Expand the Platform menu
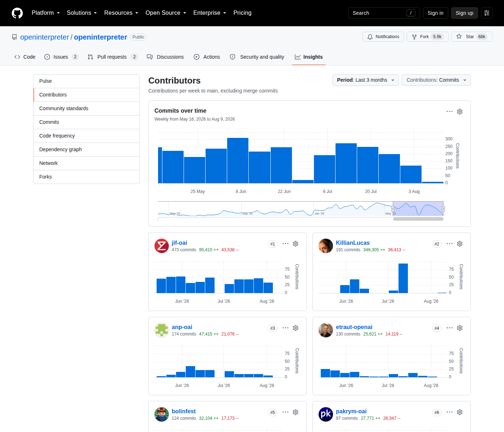 click(46, 13)
